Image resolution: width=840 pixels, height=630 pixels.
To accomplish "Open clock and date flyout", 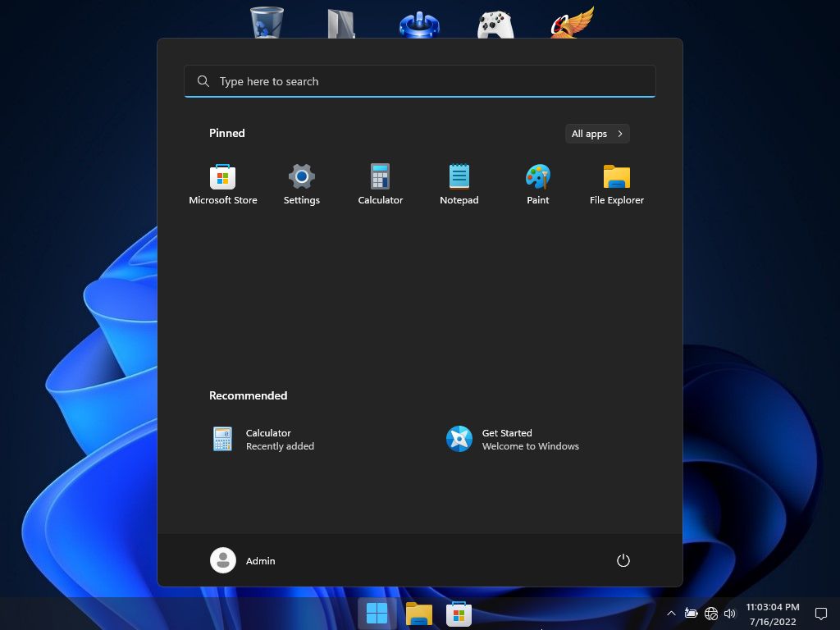I will (x=773, y=614).
